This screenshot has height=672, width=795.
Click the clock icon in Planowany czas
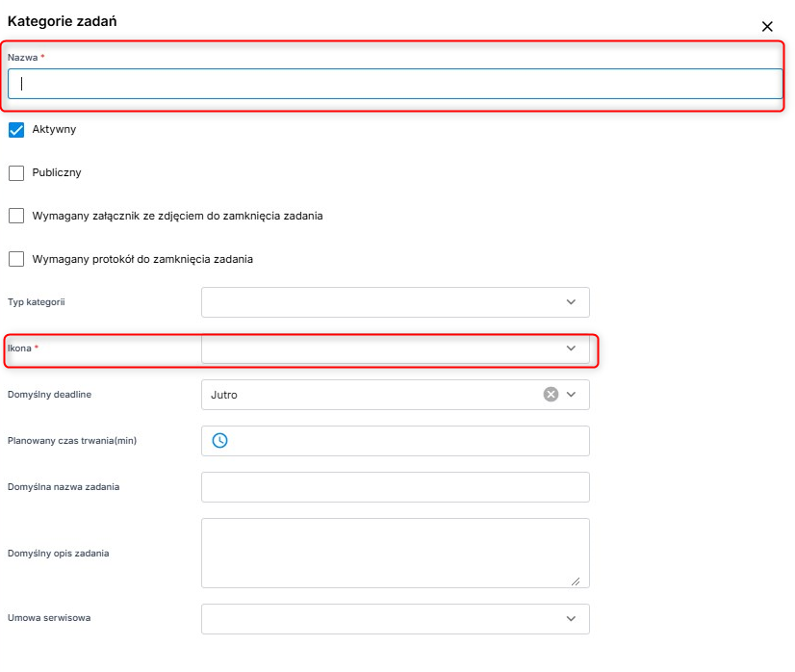(x=219, y=440)
